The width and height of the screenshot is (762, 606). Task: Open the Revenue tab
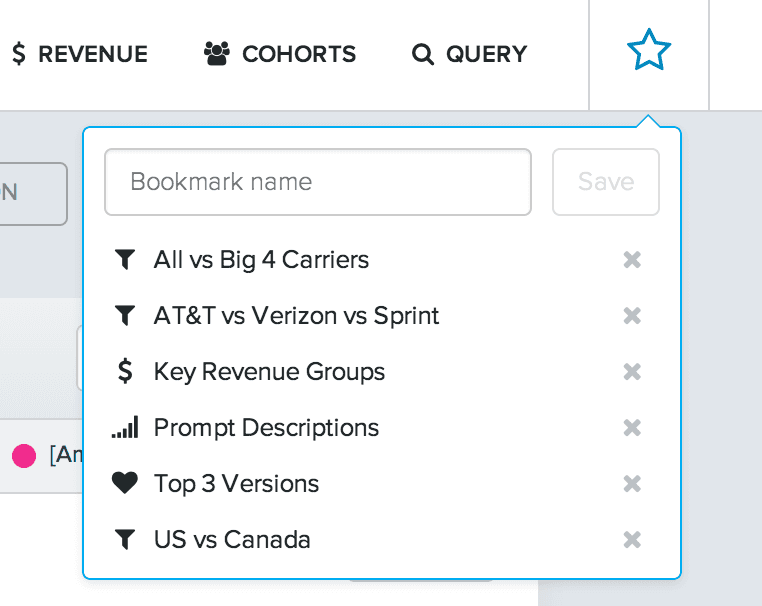point(80,54)
